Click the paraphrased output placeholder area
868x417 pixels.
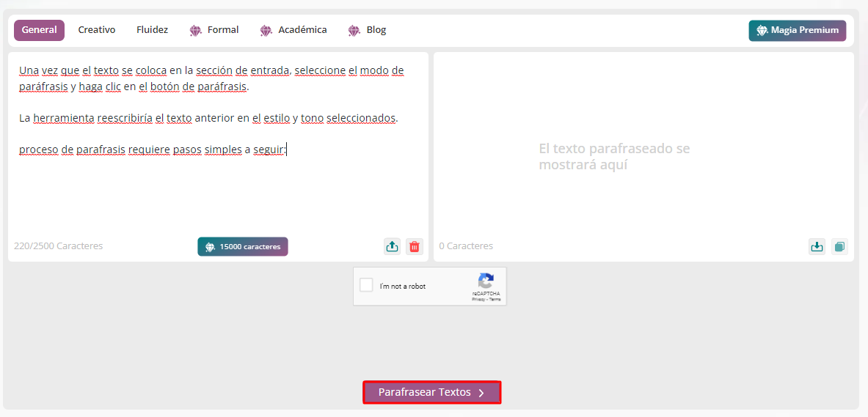click(614, 157)
